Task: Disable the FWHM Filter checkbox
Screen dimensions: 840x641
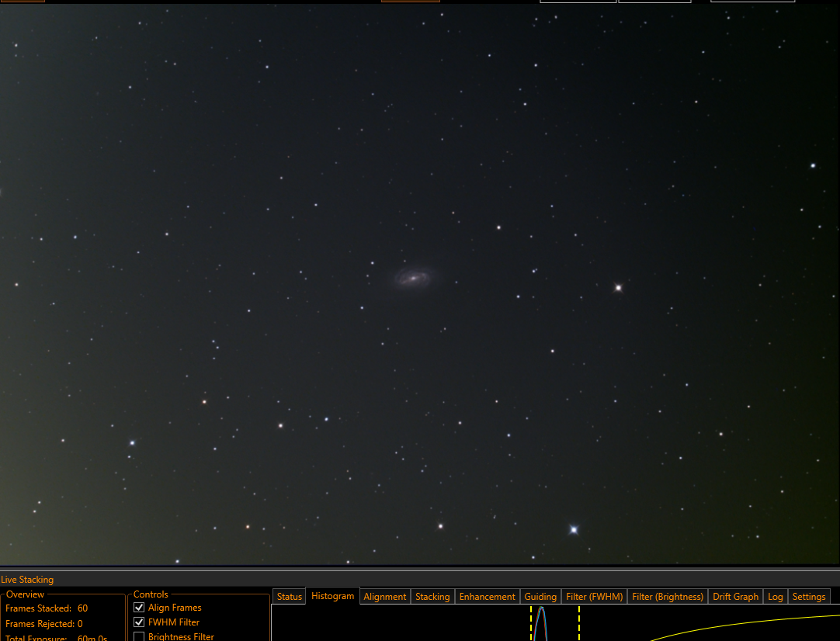Action: [x=139, y=622]
